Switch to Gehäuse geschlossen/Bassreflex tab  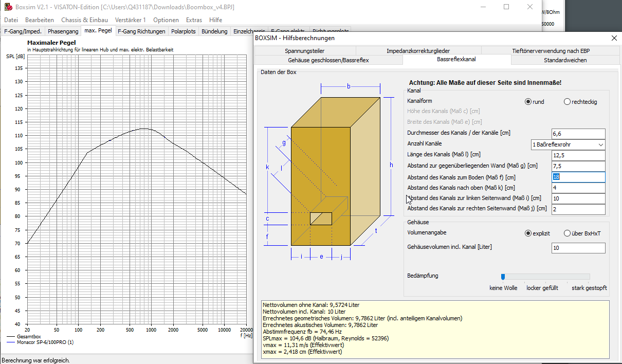click(328, 60)
